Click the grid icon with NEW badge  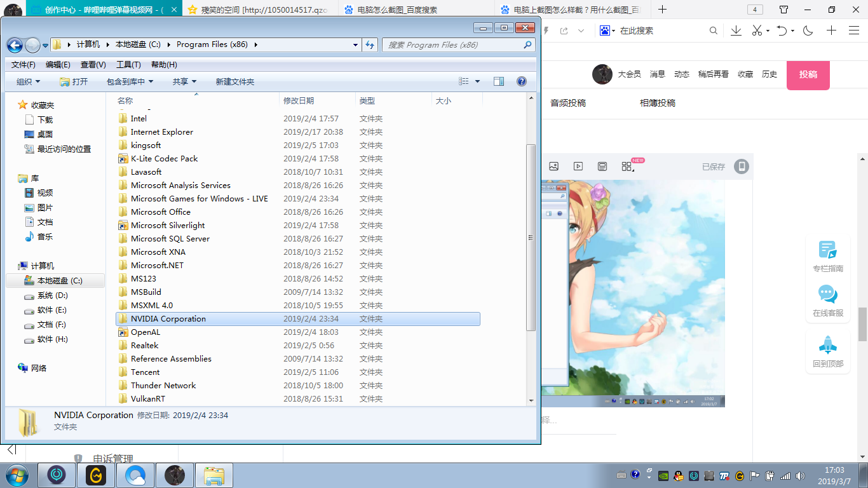point(628,166)
